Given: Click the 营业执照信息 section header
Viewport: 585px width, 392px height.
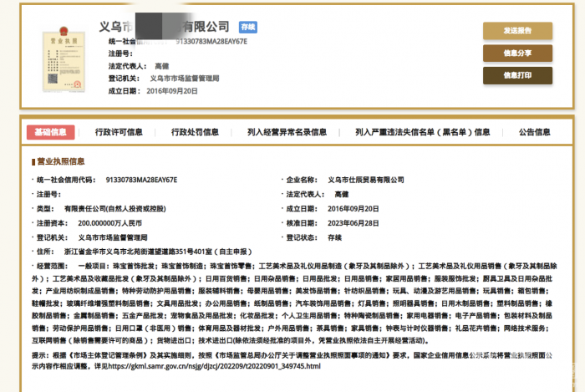Looking at the screenshot, I should click(60, 161).
